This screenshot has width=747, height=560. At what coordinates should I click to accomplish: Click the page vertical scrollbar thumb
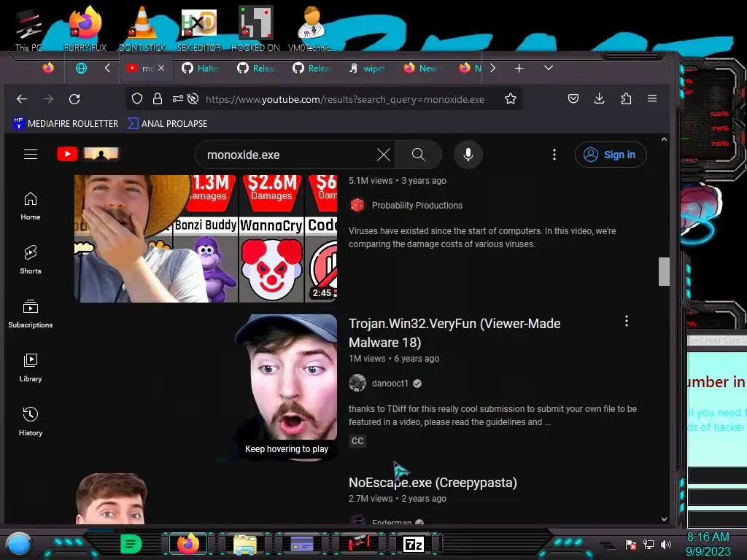click(664, 271)
